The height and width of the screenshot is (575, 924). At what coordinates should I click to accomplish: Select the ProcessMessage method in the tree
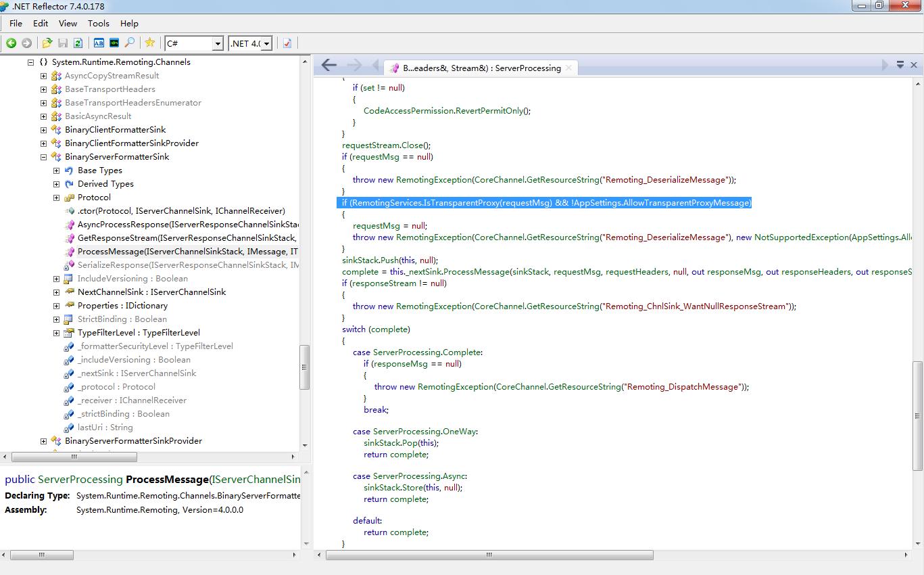click(x=188, y=252)
